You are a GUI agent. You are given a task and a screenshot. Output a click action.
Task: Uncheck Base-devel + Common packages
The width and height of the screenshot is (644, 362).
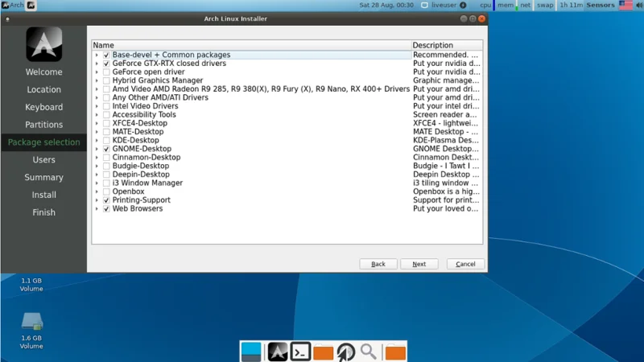[106, 55]
